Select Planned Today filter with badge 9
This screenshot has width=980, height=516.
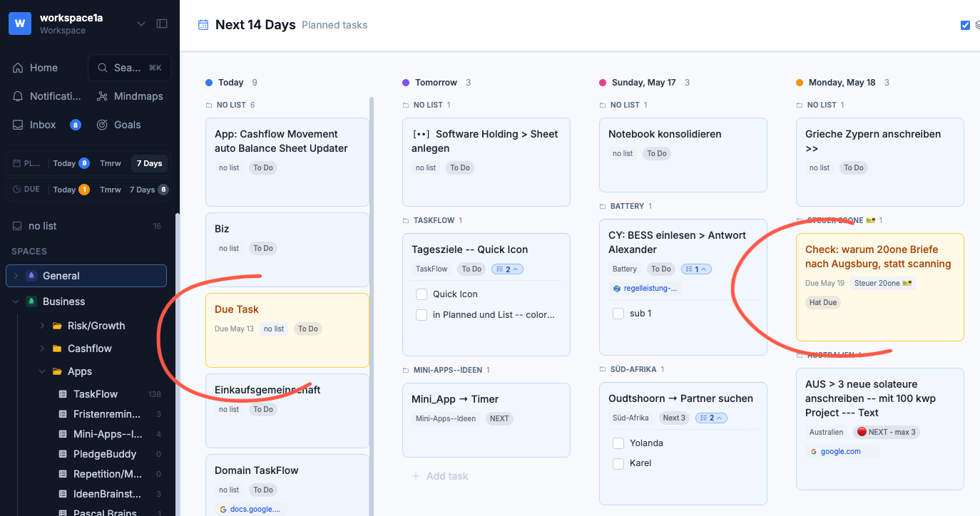point(71,163)
